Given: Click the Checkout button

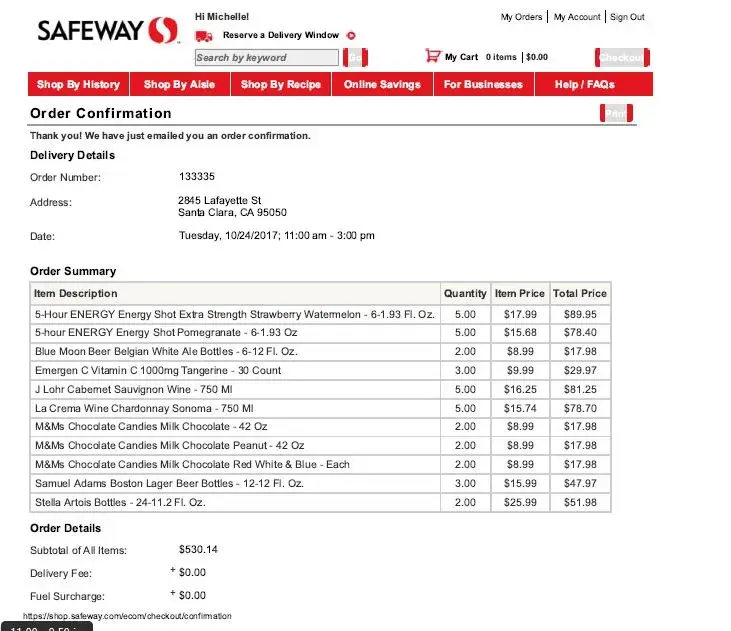Looking at the screenshot, I should (x=622, y=57).
